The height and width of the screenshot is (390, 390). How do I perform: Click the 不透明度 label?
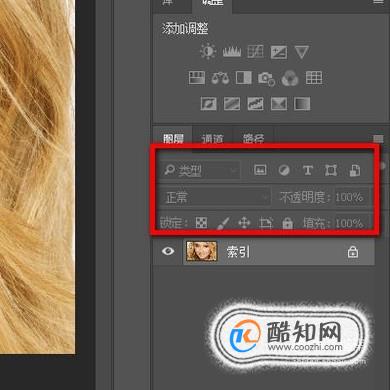coord(305,197)
